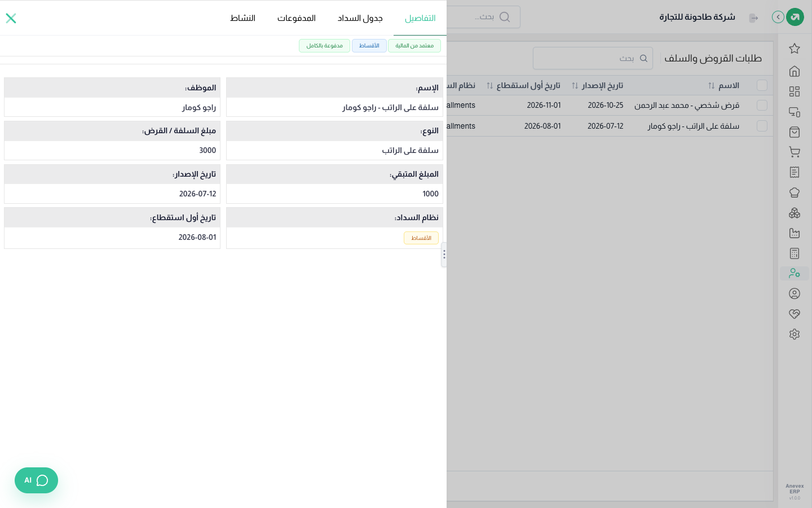Open the calculator accounting sidebar icon
Viewport: 812px width, 508px height.
[x=795, y=253]
